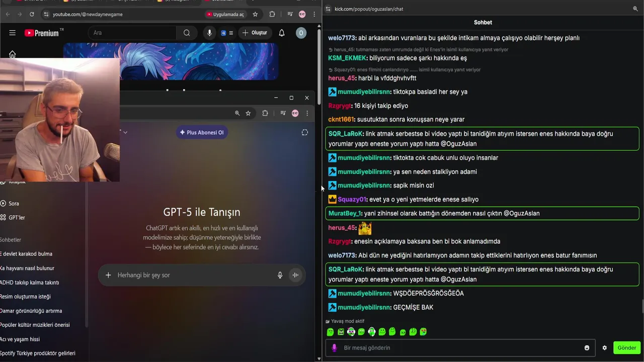Viewport: 644px width, 362px height.
Task: Click last emote in Kick quick emote row
Action: [423, 332]
